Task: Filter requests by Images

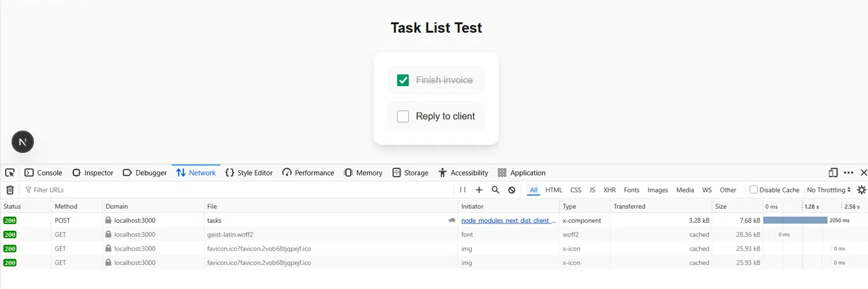Action: pos(658,190)
